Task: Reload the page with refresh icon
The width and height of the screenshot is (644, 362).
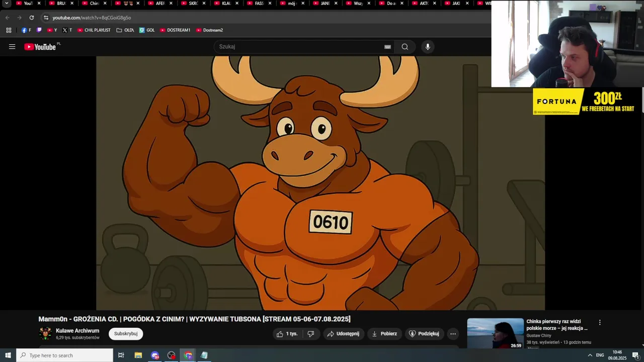Action: 31,18
